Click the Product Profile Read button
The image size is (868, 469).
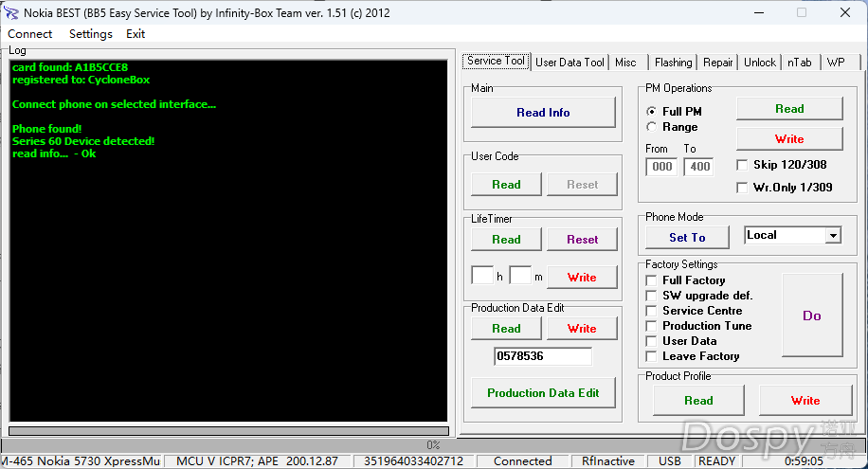698,401
